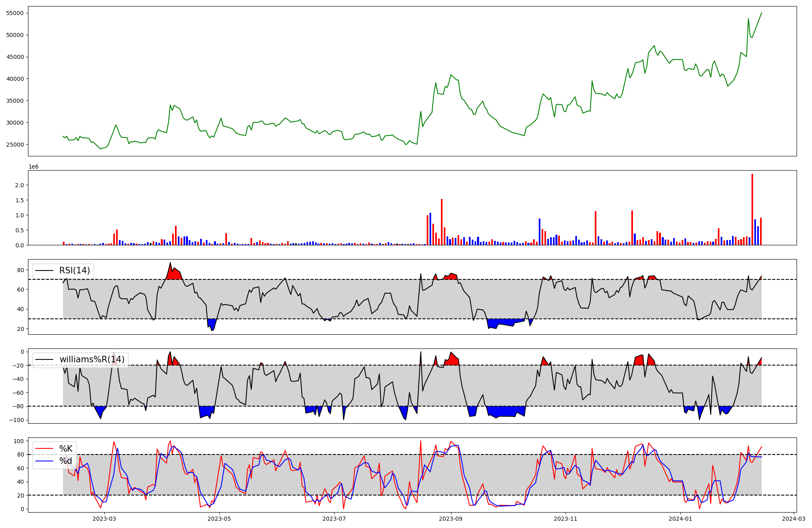Click the 2023-09 x-axis date label
Screen dimensions: 812x528
[x=451, y=519]
